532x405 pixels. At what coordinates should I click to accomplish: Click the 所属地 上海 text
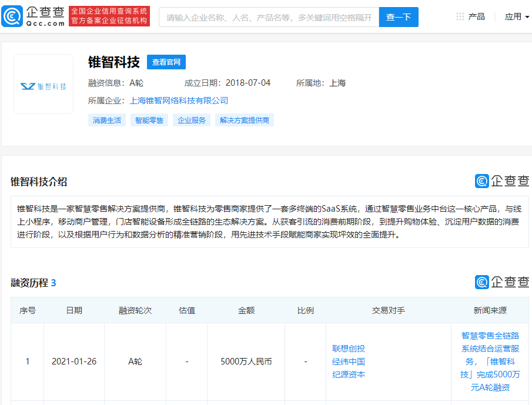pyautogui.click(x=321, y=83)
